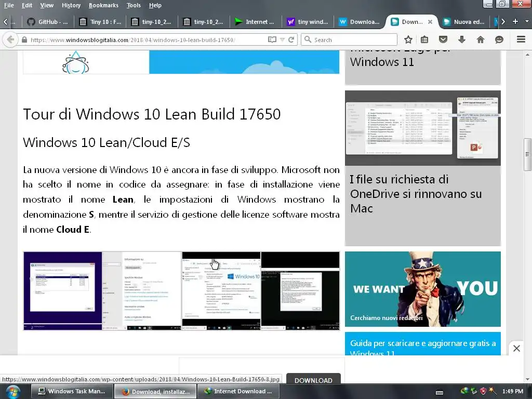Switch to the tiny wind... Yahoo tab
This screenshot has width=532, height=399.
[308, 22]
